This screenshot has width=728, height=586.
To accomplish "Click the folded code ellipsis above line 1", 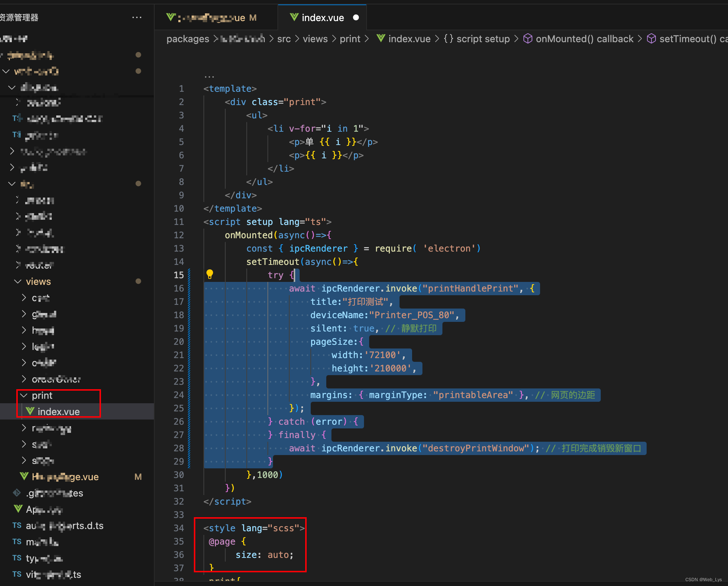I will tap(209, 77).
